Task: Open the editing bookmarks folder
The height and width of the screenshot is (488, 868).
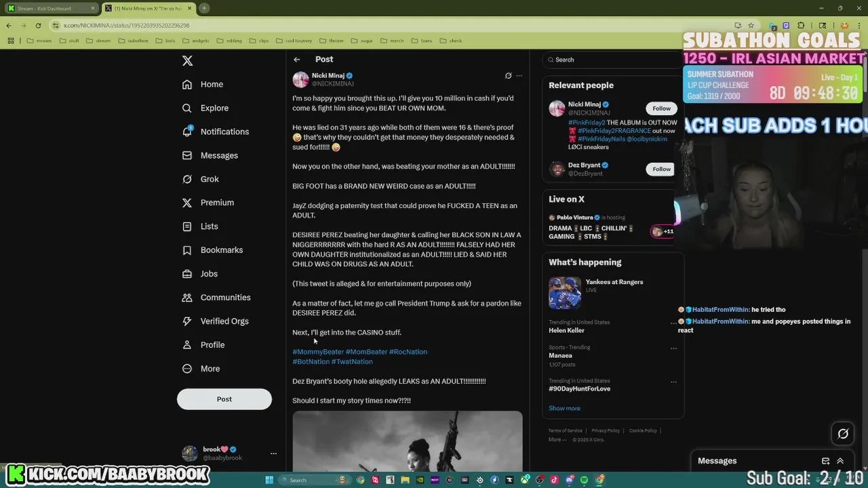Action: 230,41
